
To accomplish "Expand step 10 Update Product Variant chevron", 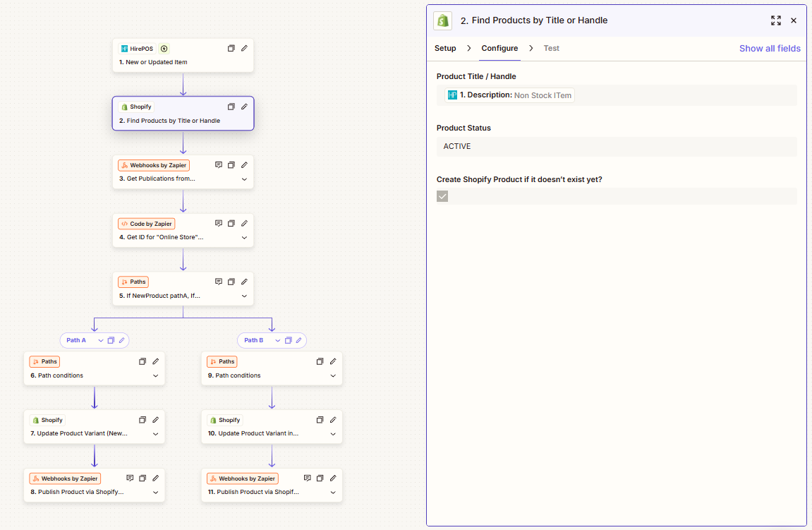I will (333, 434).
